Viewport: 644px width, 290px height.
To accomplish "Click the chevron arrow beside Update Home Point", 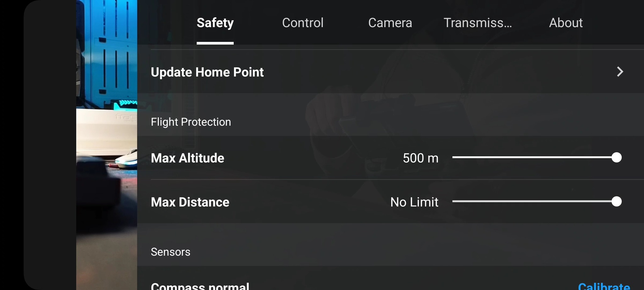I will coord(620,72).
